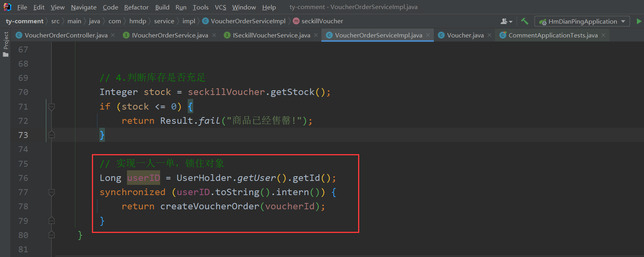
Task: Open the Refactor menu
Action: (x=136, y=7)
